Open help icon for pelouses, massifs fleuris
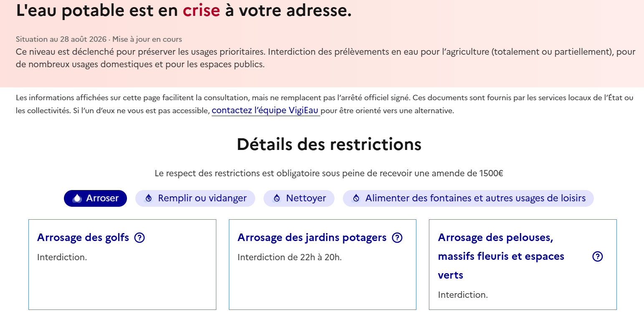The image size is (644, 312). click(x=598, y=256)
